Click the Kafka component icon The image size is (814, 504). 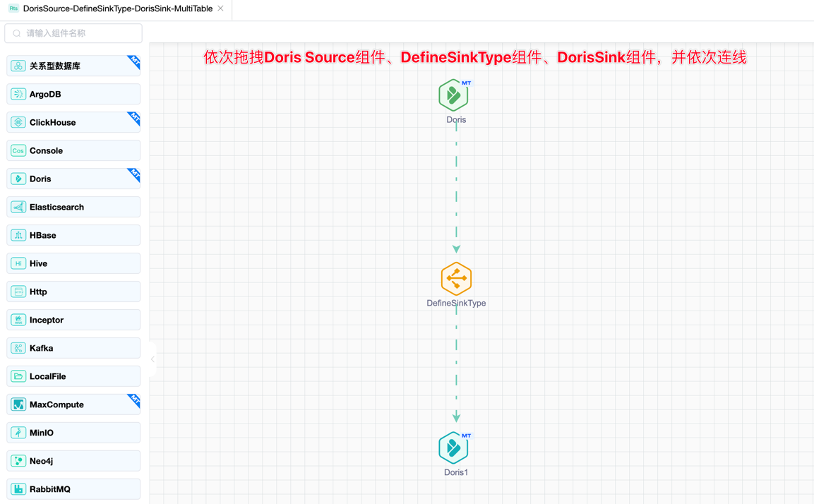(18, 348)
